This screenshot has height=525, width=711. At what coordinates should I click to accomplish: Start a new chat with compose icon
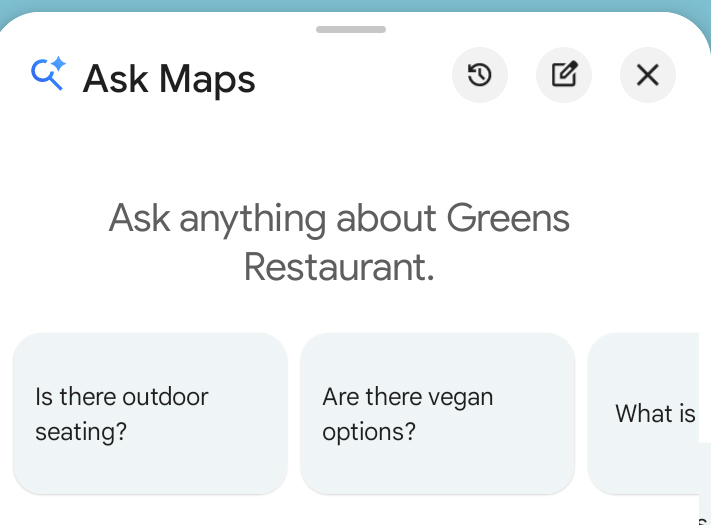point(564,75)
